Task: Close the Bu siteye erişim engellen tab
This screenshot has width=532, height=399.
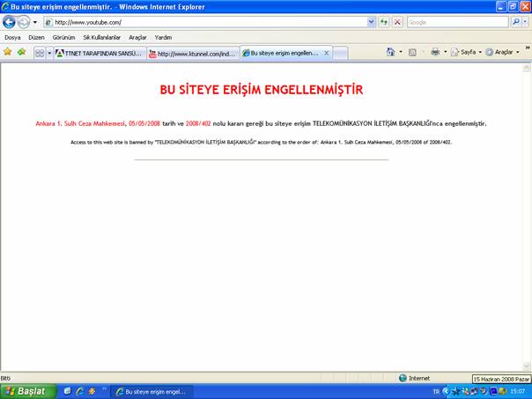Action: point(327,53)
